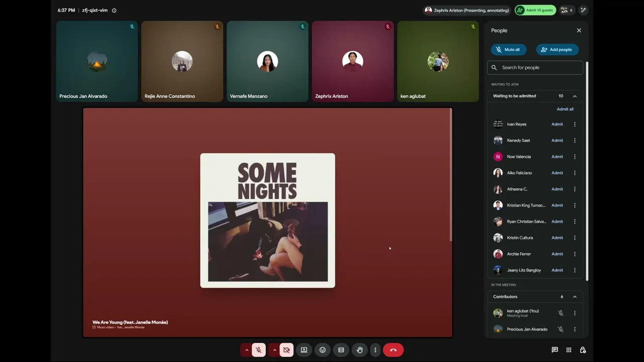Viewport: 644px width, 362px height.
Task: Focus the Search for people field
Action: pos(535,67)
